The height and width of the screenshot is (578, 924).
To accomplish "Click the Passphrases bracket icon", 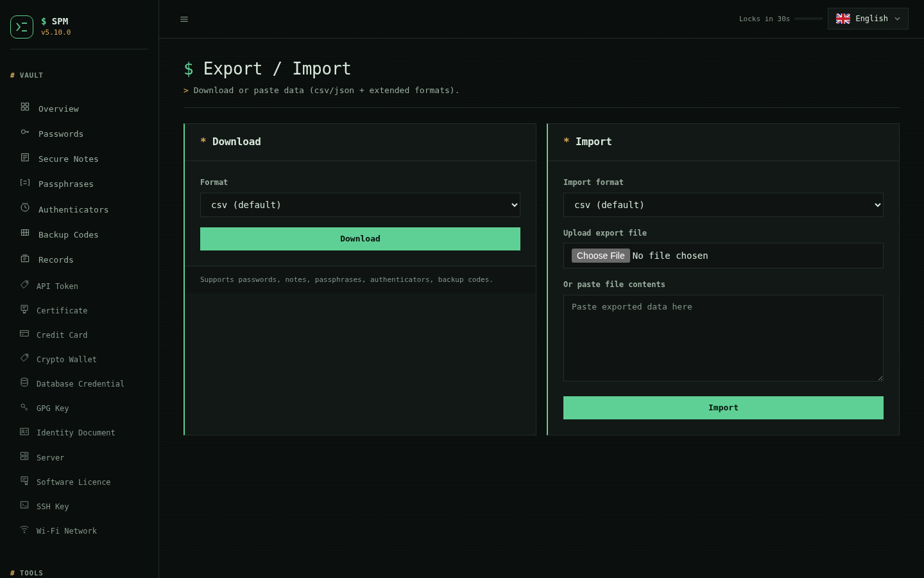I will coord(25,182).
